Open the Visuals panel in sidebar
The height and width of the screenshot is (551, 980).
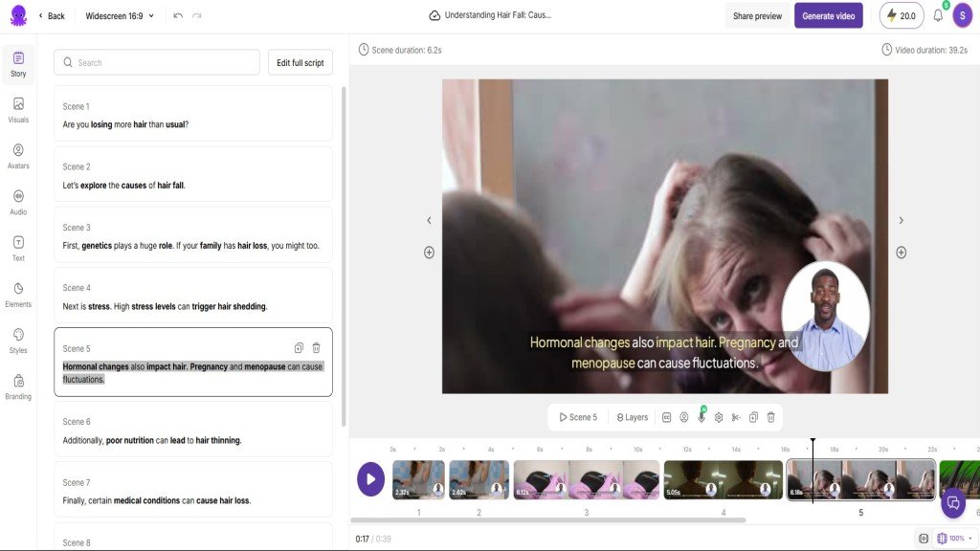coord(18,111)
